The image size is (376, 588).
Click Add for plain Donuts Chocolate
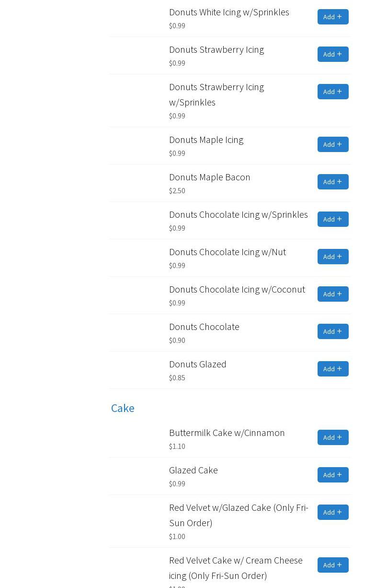[x=332, y=331]
